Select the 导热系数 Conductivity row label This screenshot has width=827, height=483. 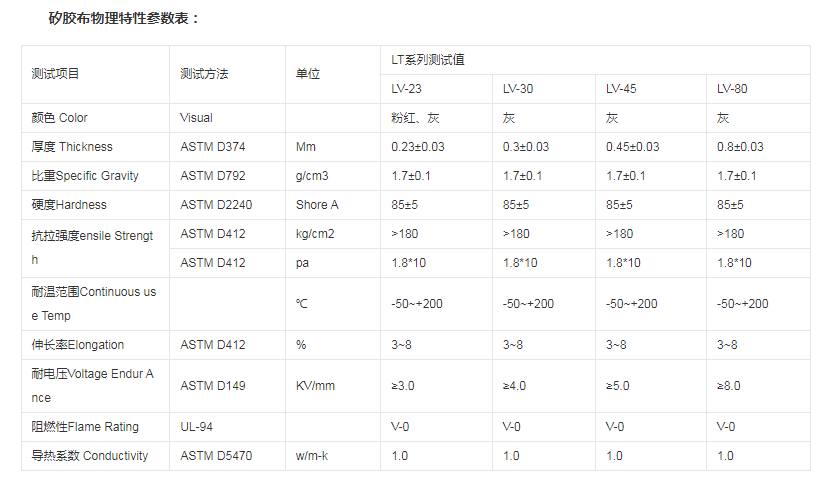click(x=90, y=456)
